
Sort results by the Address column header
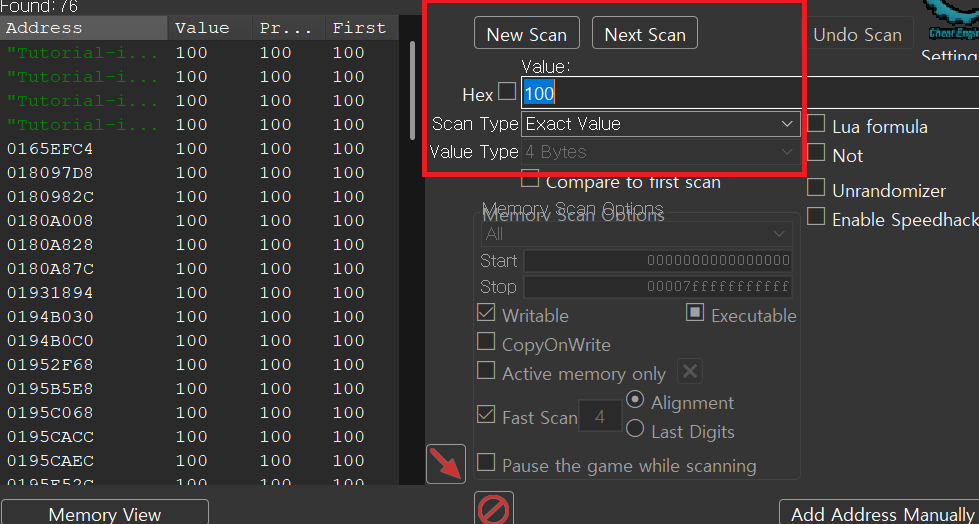(x=85, y=28)
